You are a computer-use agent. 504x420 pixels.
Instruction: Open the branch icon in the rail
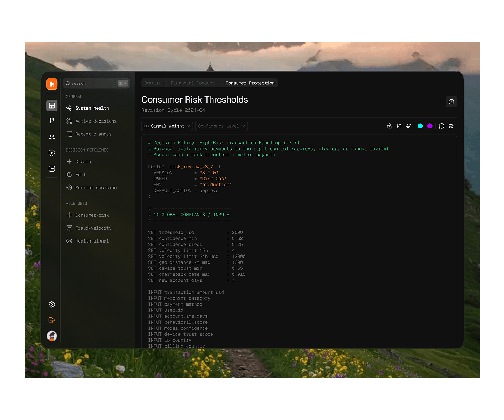point(52,121)
